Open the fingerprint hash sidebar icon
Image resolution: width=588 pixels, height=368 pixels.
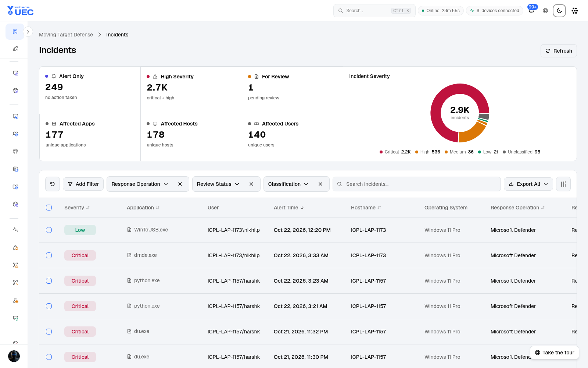[x=15, y=151]
